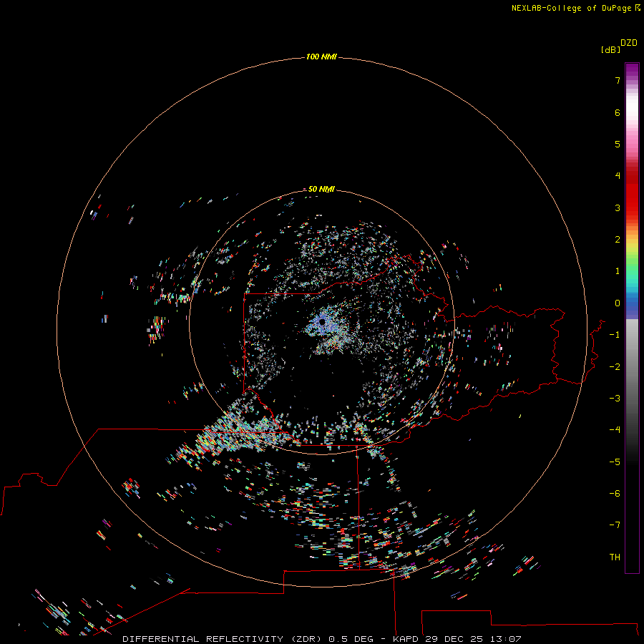Click the -7 value on the dB scale
The width and height of the screenshot is (644, 644).
(615, 525)
